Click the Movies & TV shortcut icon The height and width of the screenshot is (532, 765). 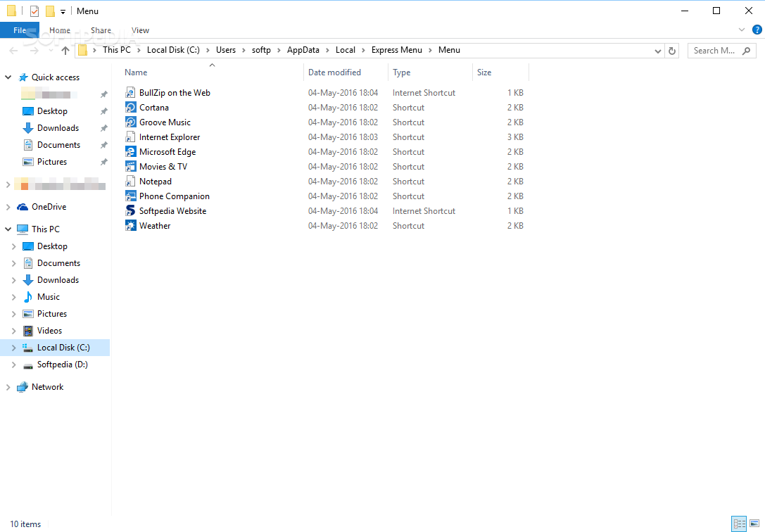pyautogui.click(x=130, y=167)
